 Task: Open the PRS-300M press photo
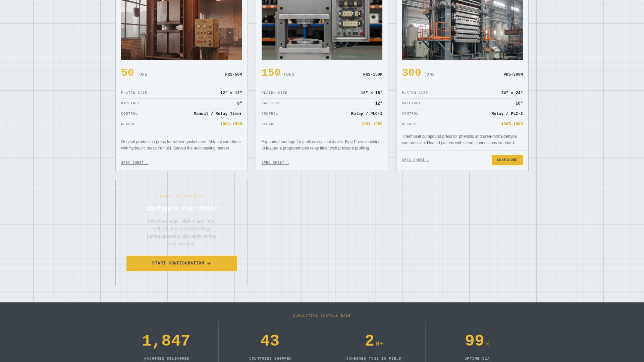click(x=462, y=29)
